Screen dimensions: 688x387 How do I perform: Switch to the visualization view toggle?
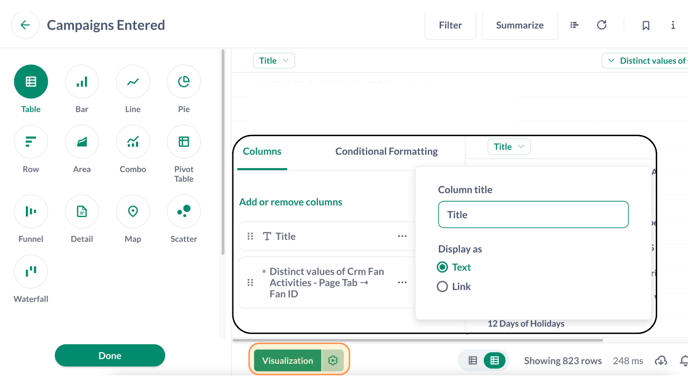(494, 361)
